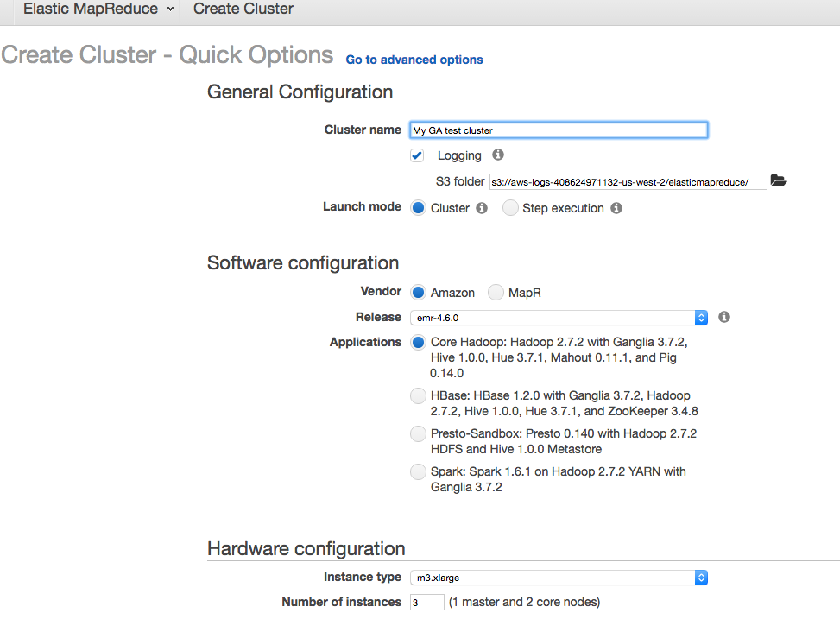
Task: Click the S3 folder path field
Action: (628, 182)
